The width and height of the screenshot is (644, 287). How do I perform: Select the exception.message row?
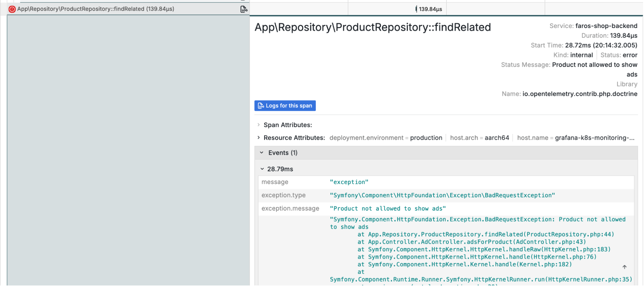[x=388, y=209]
